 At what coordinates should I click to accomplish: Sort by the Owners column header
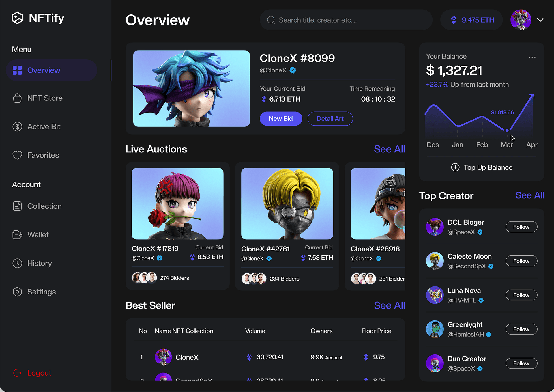[321, 331]
